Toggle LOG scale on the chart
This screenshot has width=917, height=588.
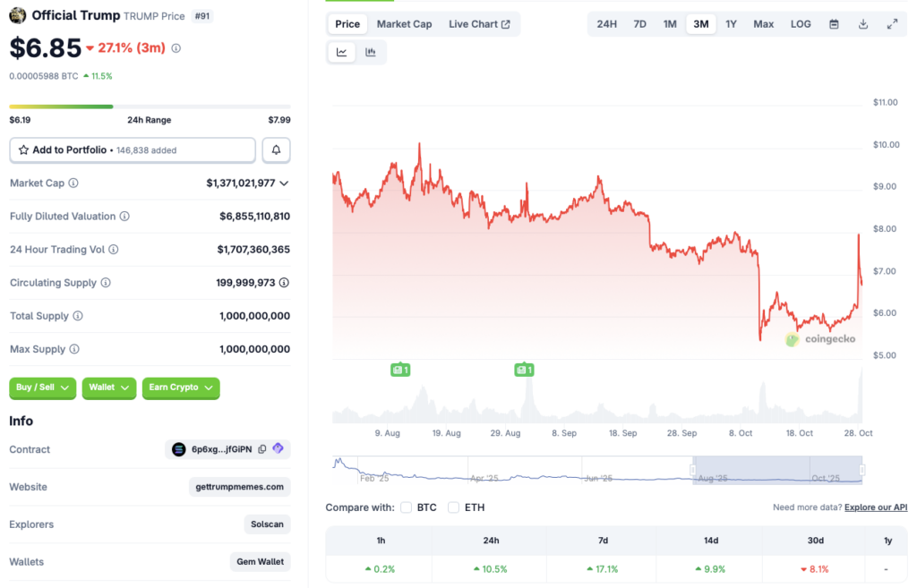coord(800,24)
